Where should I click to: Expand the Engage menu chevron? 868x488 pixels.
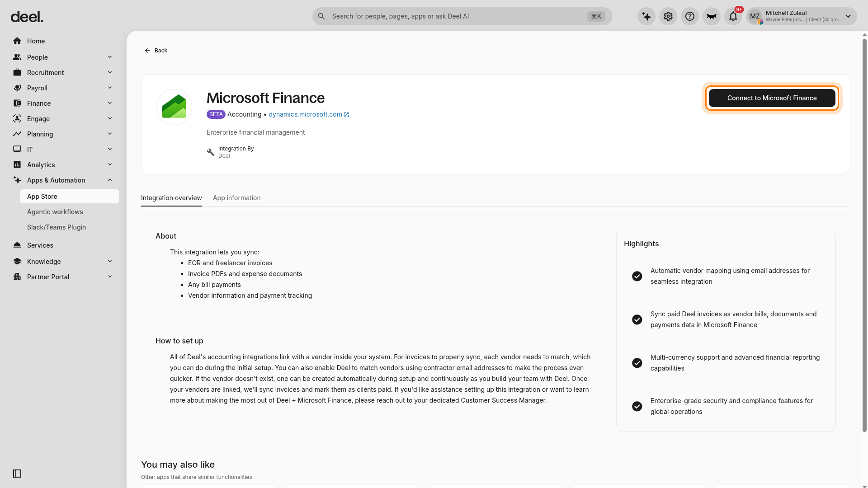[110, 118]
